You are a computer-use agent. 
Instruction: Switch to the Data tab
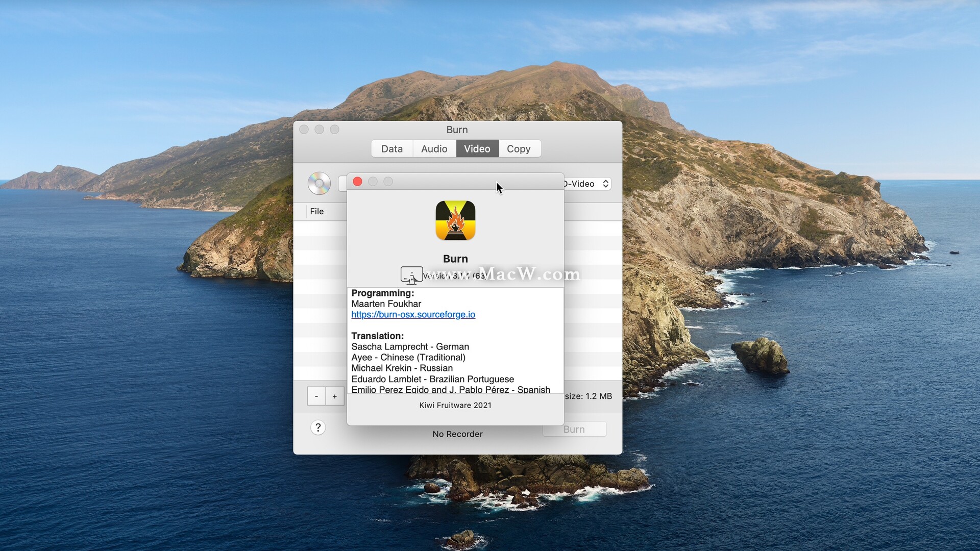(x=392, y=148)
